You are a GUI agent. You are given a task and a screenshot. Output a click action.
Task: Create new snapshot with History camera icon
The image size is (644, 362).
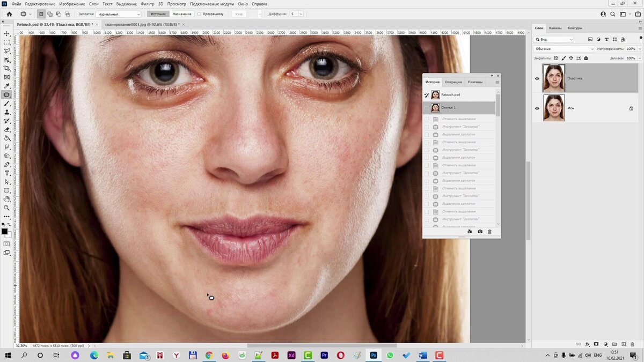click(x=480, y=232)
